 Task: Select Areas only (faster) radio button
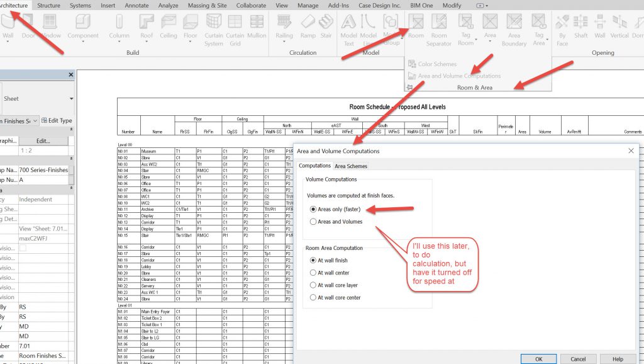click(314, 209)
